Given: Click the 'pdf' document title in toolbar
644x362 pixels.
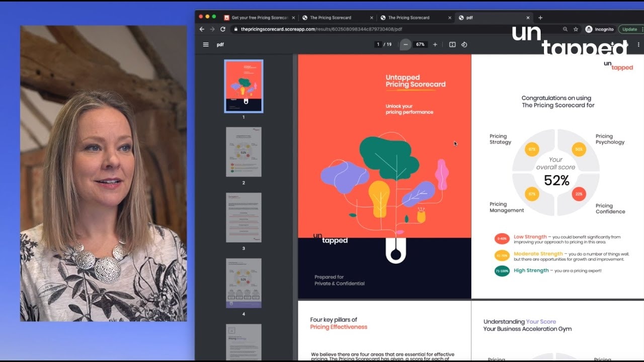Looking at the screenshot, I should 220,44.
